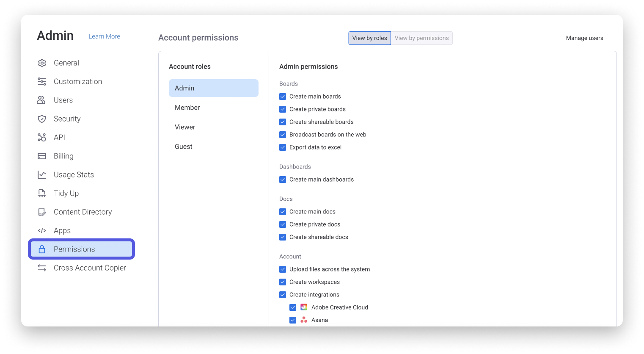Click the Tidy Up icon
The height and width of the screenshot is (354, 644).
click(42, 194)
